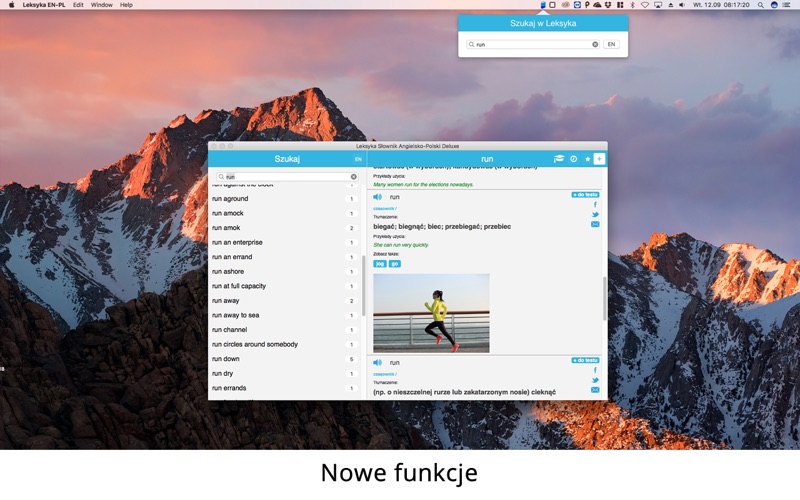This screenshot has height=500, width=800.
Task: Share the biegać entry on Facebook
Action: point(595,205)
